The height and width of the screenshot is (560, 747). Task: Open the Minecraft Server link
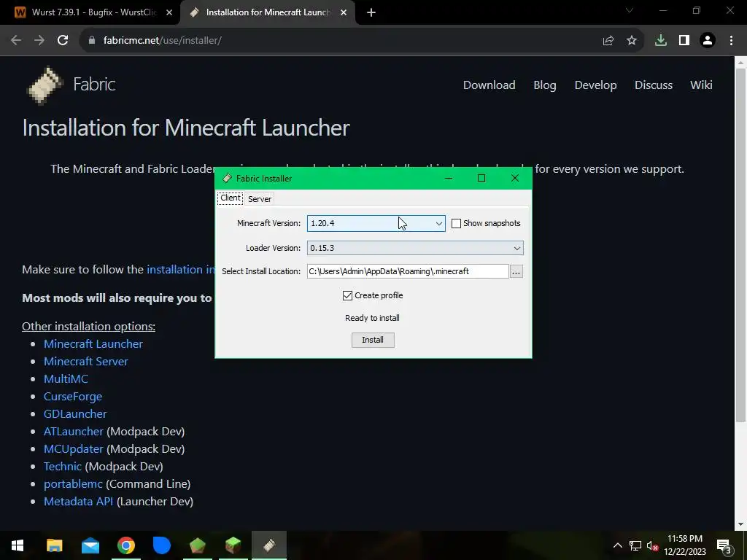(x=86, y=362)
